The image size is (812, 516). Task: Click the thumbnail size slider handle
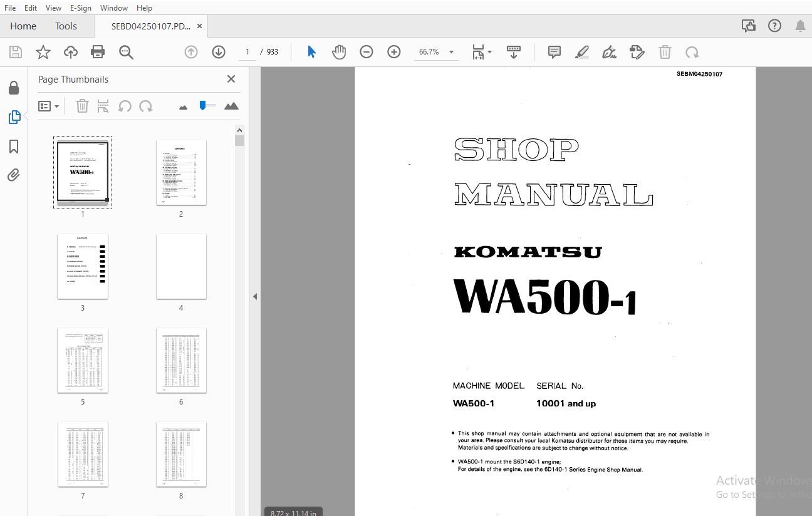coord(202,105)
